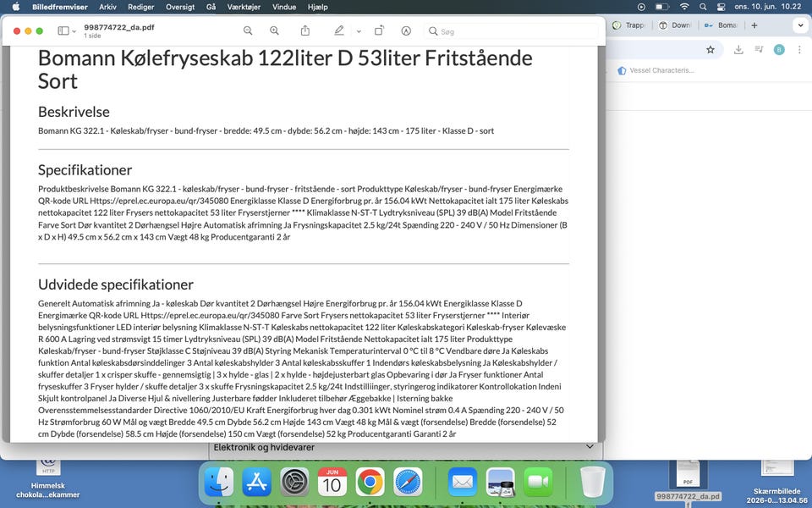Open the Vindue menu
Image resolution: width=812 pixels, height=508 pixels.
(x=284, y=7)
